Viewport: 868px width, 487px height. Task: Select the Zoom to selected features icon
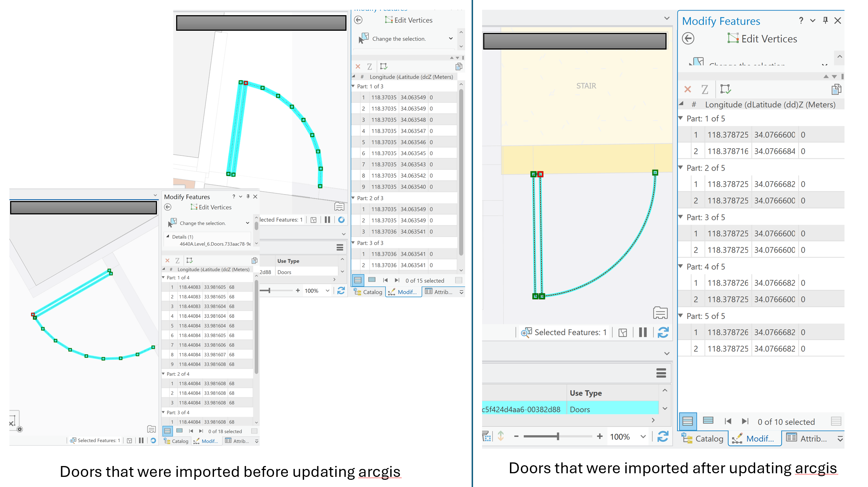click(527, 332)
